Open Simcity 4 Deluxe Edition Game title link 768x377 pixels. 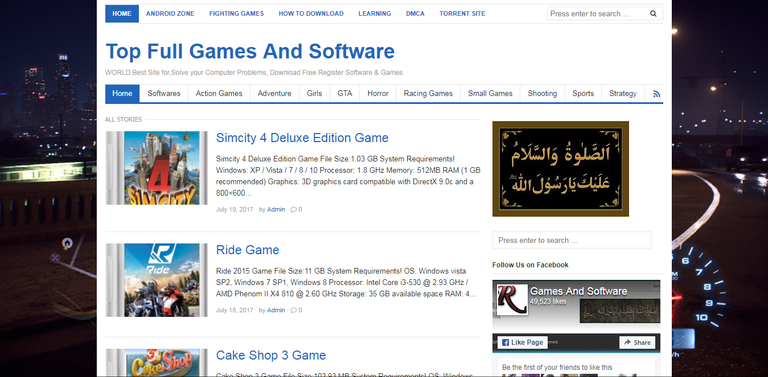tap(302, 138)
